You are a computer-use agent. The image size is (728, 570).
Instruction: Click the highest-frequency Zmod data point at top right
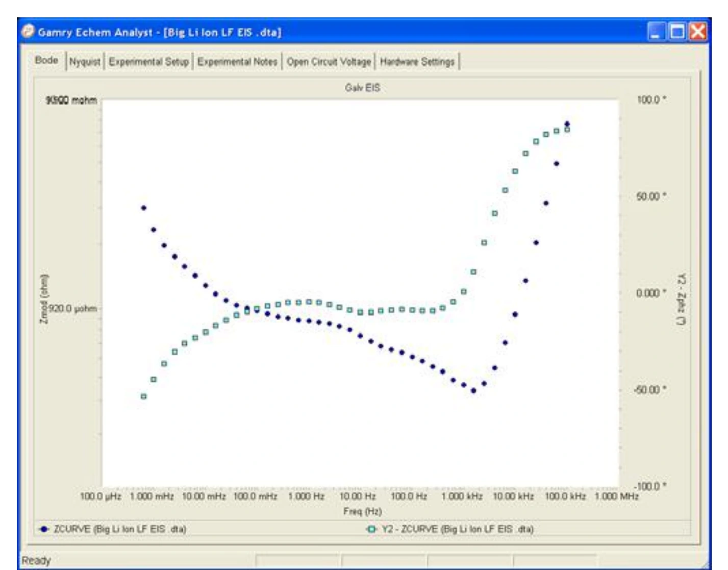[x=567, y=123]
